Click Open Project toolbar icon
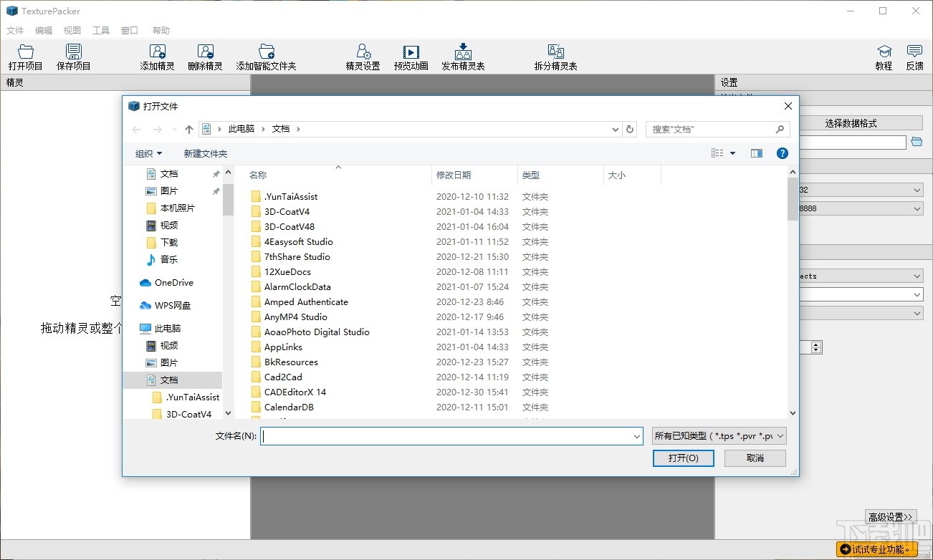This screenshot has height=560, width=933. point(26,57)
